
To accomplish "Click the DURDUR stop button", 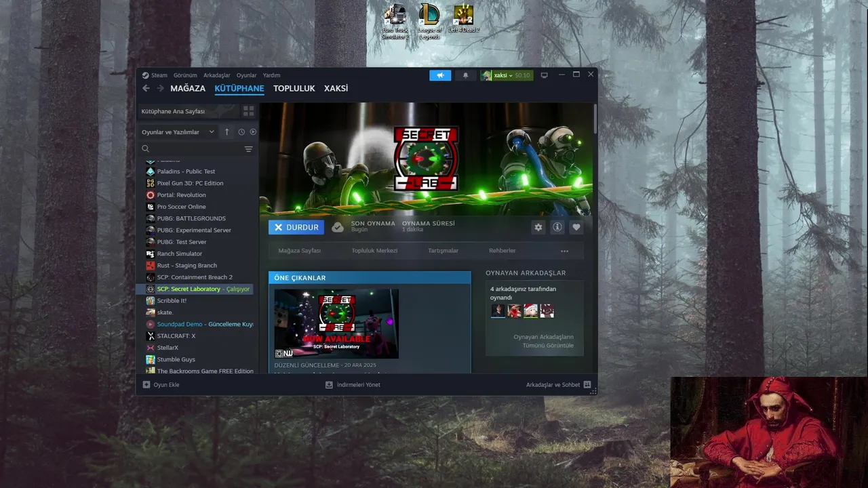I will point(296,227).
